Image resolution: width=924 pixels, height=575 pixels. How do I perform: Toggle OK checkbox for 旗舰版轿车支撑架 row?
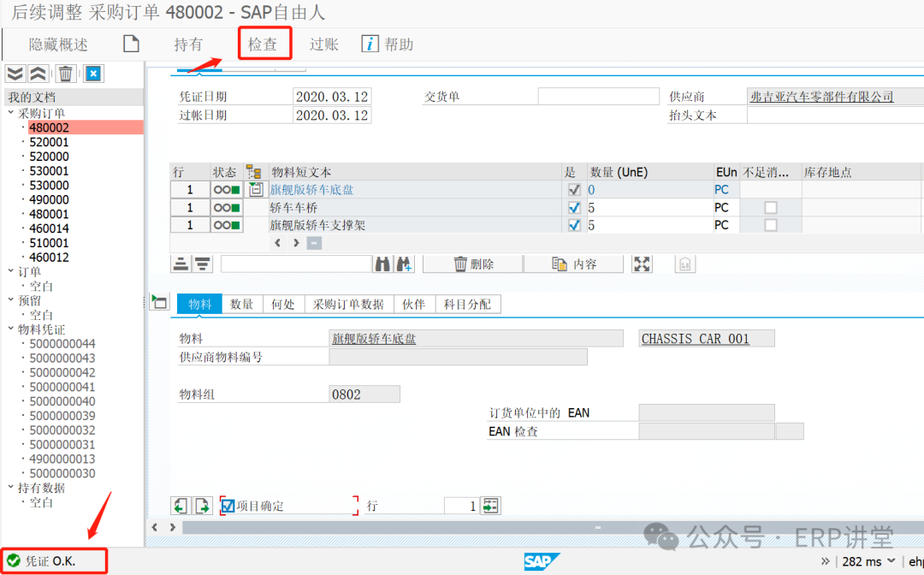(574, 225)
